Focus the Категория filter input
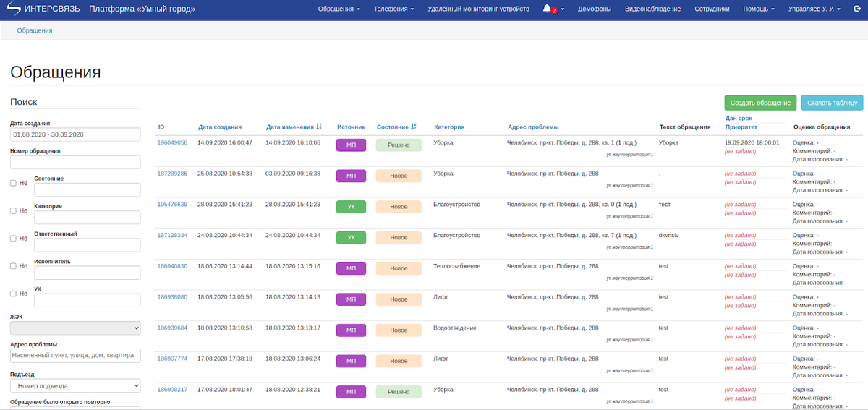 click(87, 217)
